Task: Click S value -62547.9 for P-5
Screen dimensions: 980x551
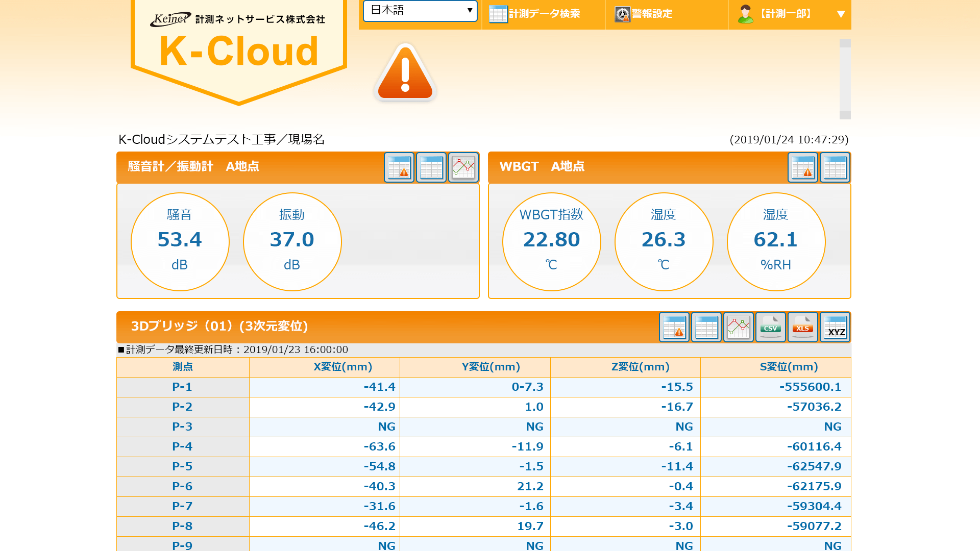Action: point(814,467)
